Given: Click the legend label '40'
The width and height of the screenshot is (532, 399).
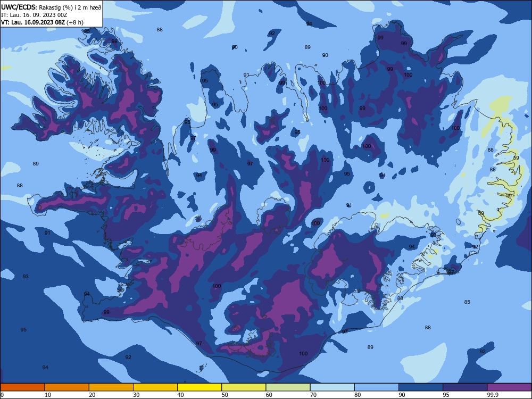Looking at the screenshot, I should pos(180,395).
